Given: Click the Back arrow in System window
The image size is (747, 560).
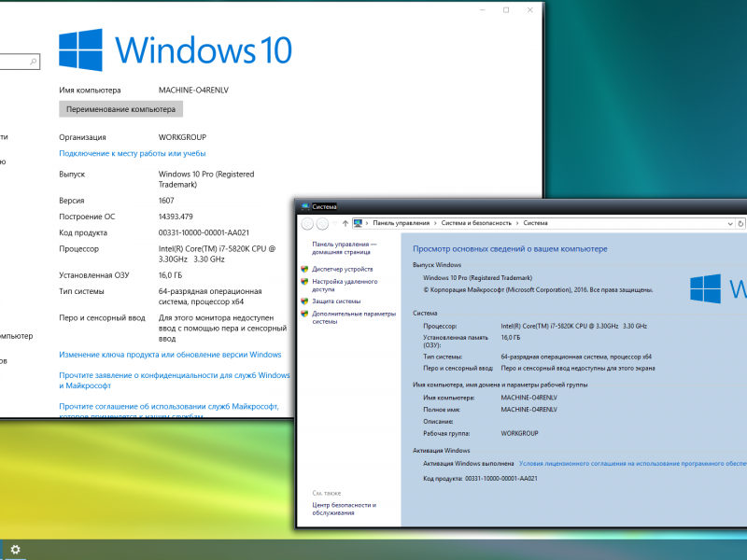Looking at the screenshot, I should click(x=307, y=223).
